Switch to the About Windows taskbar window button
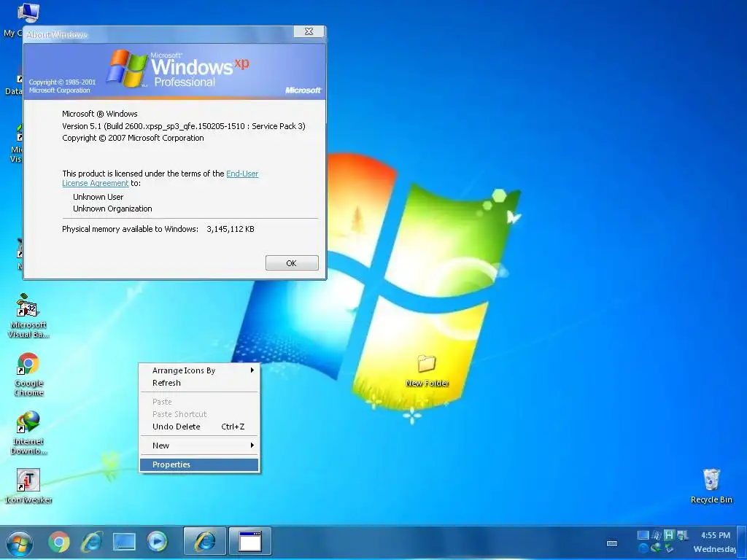747x560 pixels. click(250, 542)
